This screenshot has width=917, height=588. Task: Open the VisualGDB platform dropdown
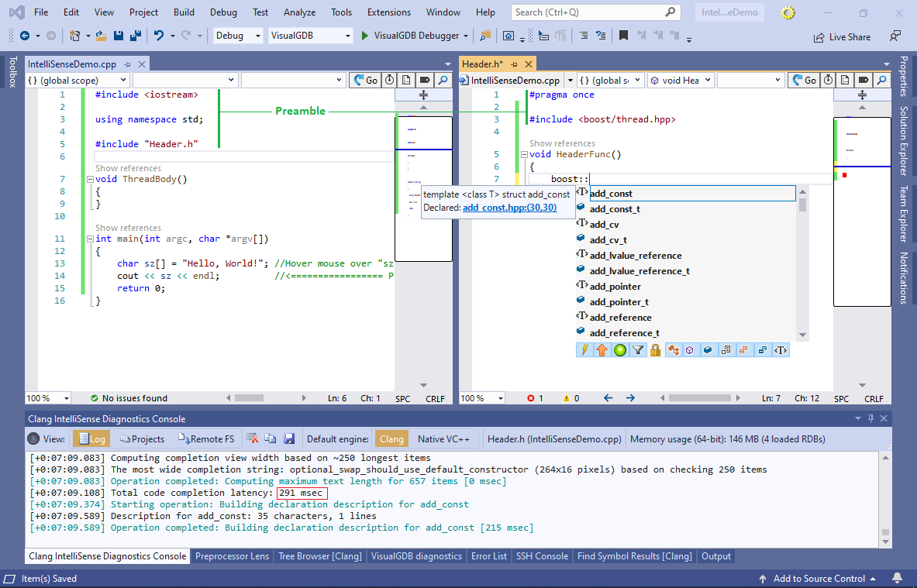click(311, 36)
